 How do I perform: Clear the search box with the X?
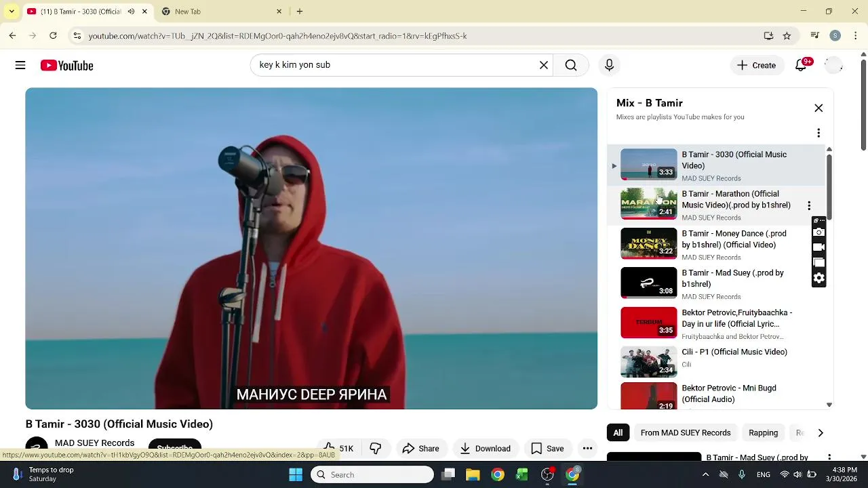coord(543,65)
